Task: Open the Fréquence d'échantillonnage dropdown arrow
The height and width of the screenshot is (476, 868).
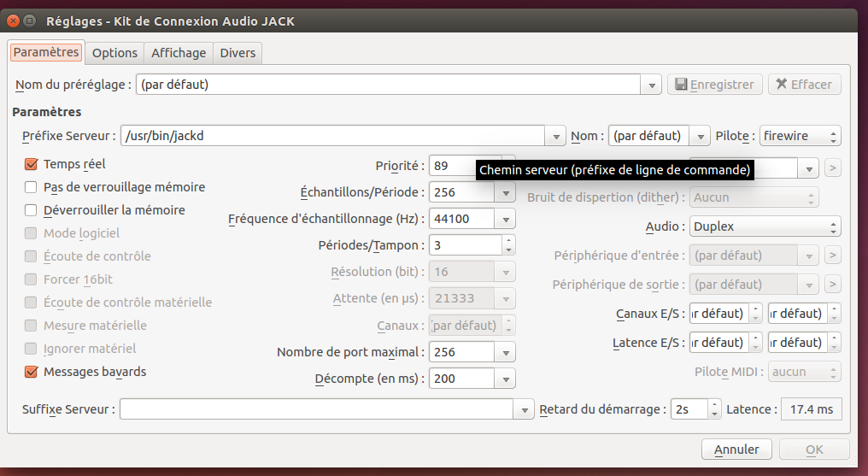Action: [x=506, y=219]
